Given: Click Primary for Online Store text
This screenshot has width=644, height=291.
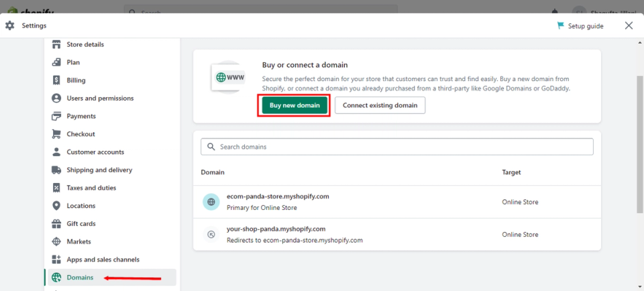Looking at the screenshot, I should coord(262,208).
